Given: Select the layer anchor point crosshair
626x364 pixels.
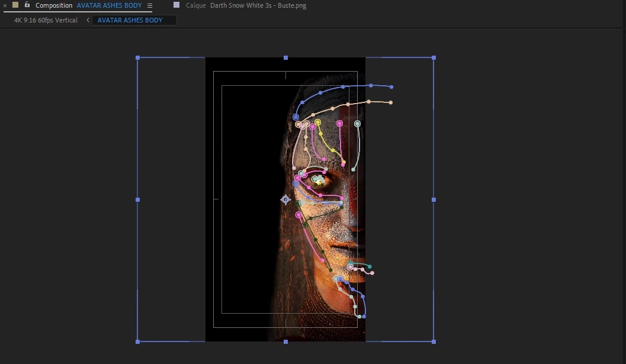Looking at the screenshot, I should coord(285,199).
